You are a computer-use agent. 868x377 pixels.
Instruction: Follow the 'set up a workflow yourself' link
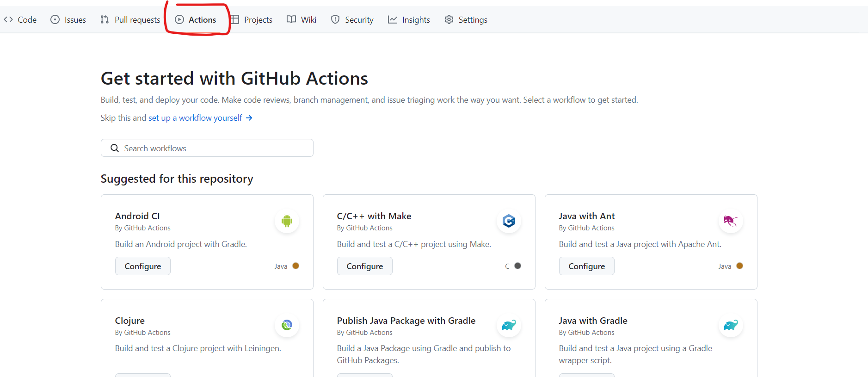[195, 118]
